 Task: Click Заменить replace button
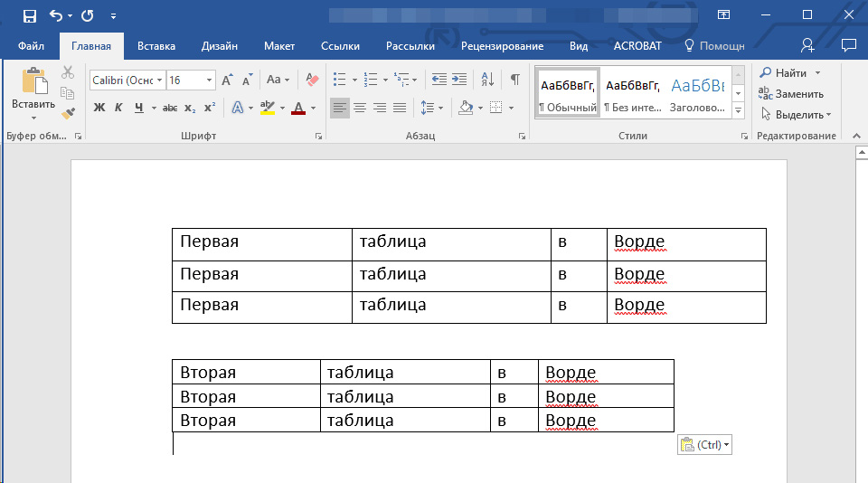792,93
